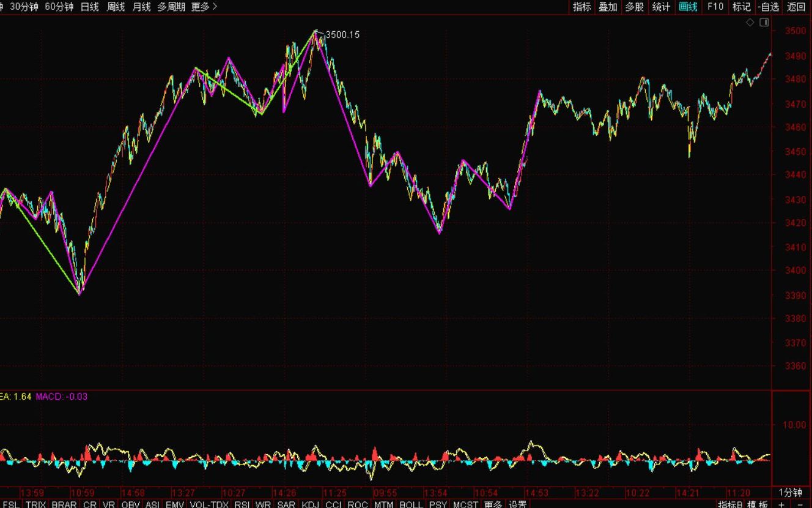This screenshot has width=812, height=508.
Task: Click the 09:55 time axis label
Action: (385, 493)
